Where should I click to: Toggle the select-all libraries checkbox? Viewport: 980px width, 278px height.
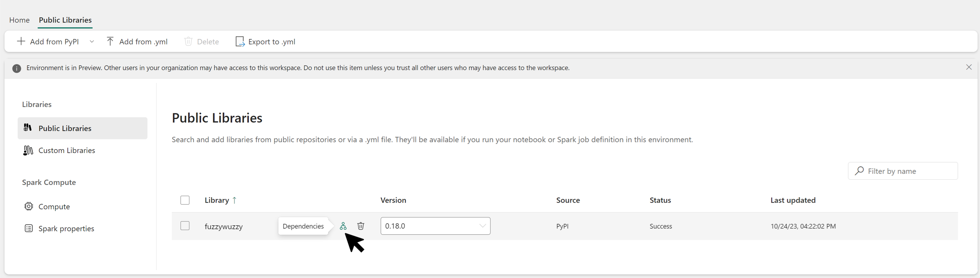tap(185, 200)
